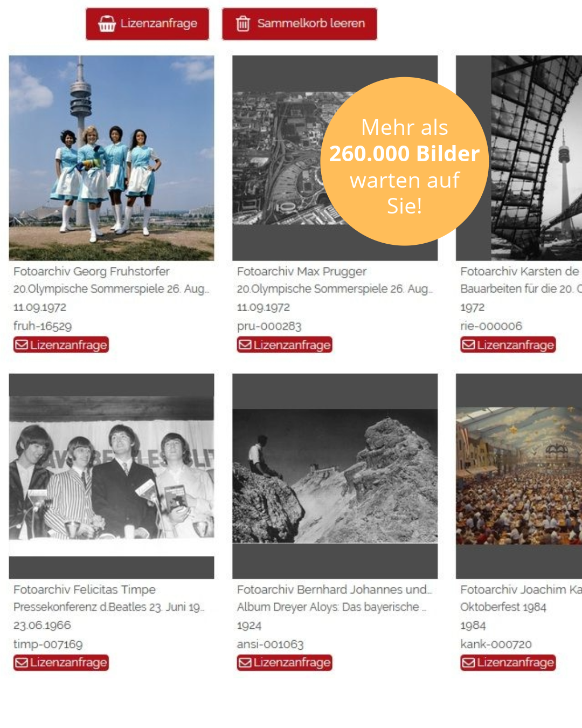Click the orange 260.000 Bilder promo badge

tap(405, 161)
